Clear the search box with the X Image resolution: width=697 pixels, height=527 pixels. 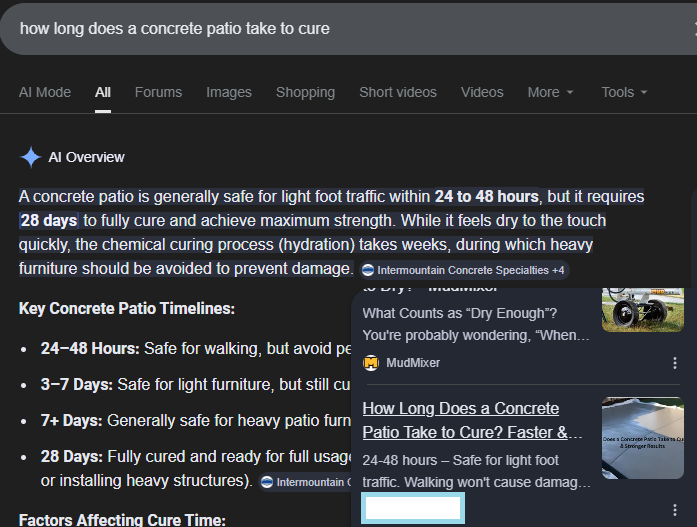pos(692,28)
